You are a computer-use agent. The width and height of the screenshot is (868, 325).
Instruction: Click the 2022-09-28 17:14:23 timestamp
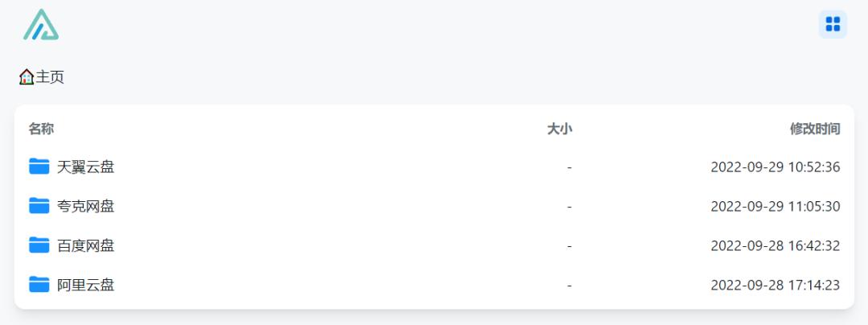click(x=775, y=285)
